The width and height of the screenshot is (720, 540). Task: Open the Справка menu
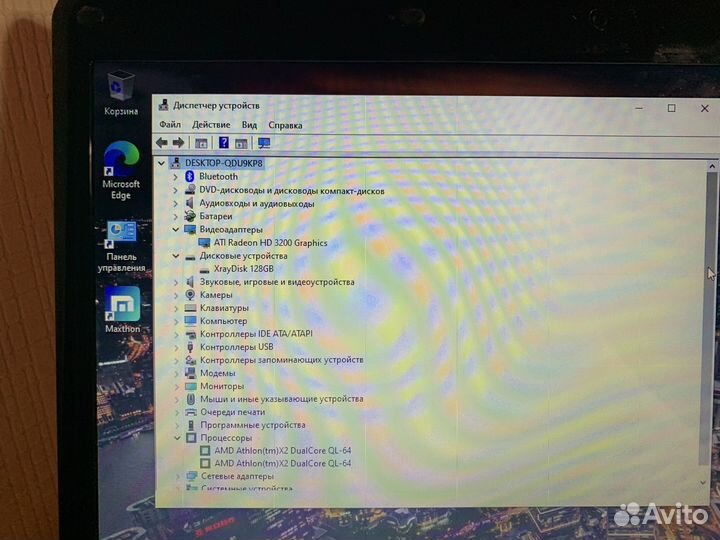coord(285,125)
